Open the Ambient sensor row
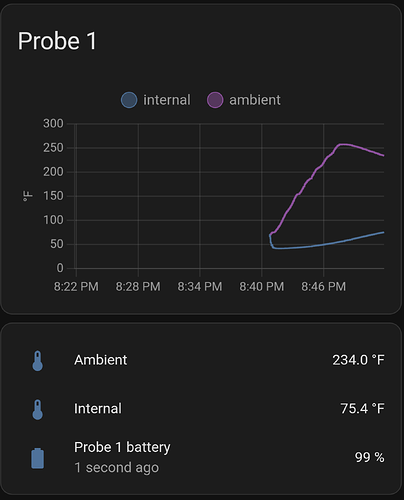 click(x=202, y=360)
